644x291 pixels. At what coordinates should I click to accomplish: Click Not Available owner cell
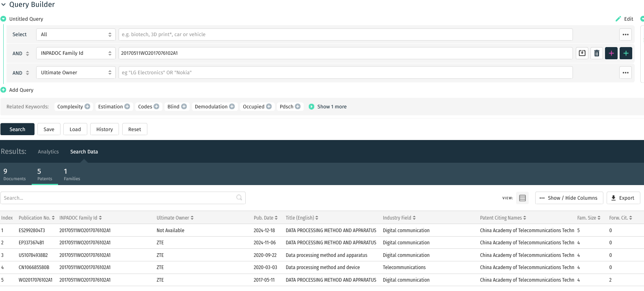pyautogui.click(x=171, y=231)
